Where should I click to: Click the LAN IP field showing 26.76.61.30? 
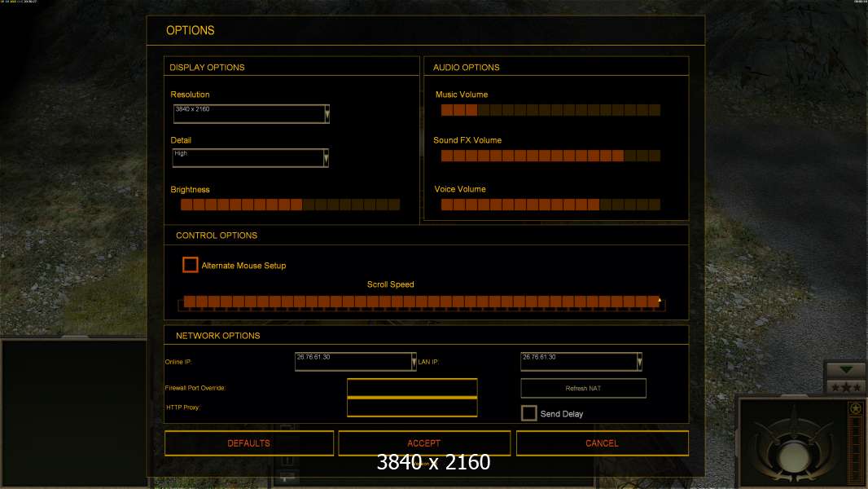click(581, 362)
